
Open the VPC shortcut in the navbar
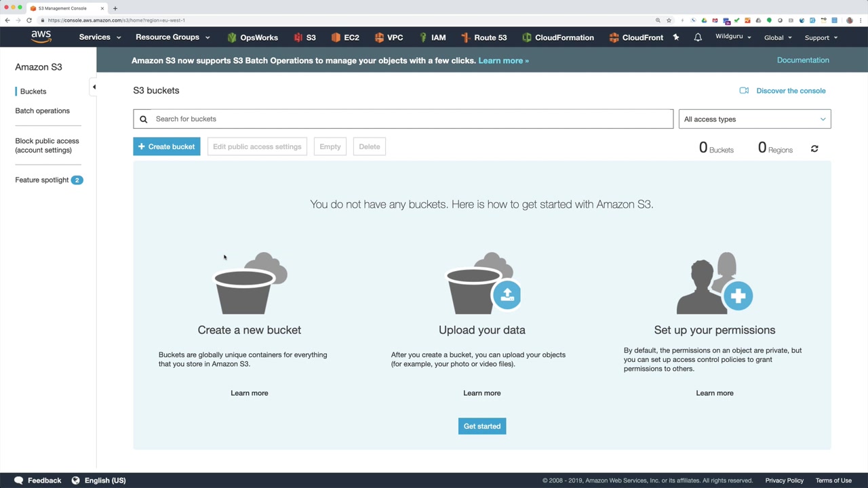[x=389, y=37]
